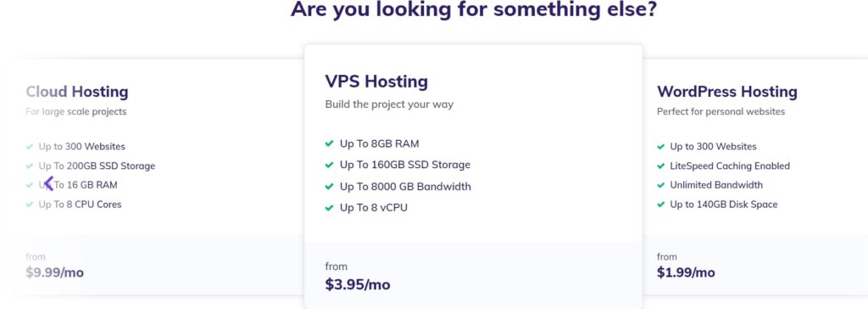
Task: Click the $1.99/mo WordPress price
Action: coord(686,272)
